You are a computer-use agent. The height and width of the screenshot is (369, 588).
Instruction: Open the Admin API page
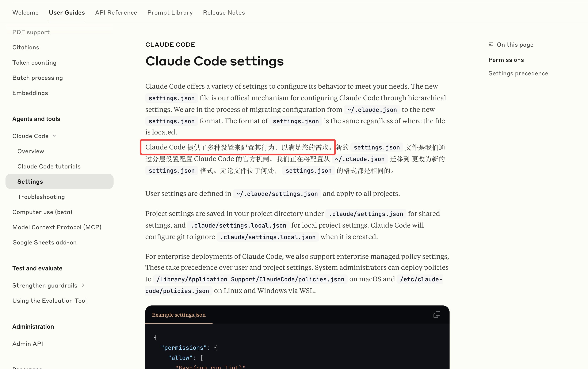tap(28, 343)
